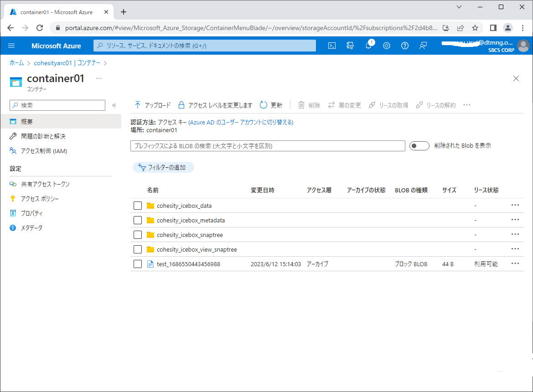
Task: Open context menu for cohesity_icebox_view_snaptree row
Action: pos(515,249)
